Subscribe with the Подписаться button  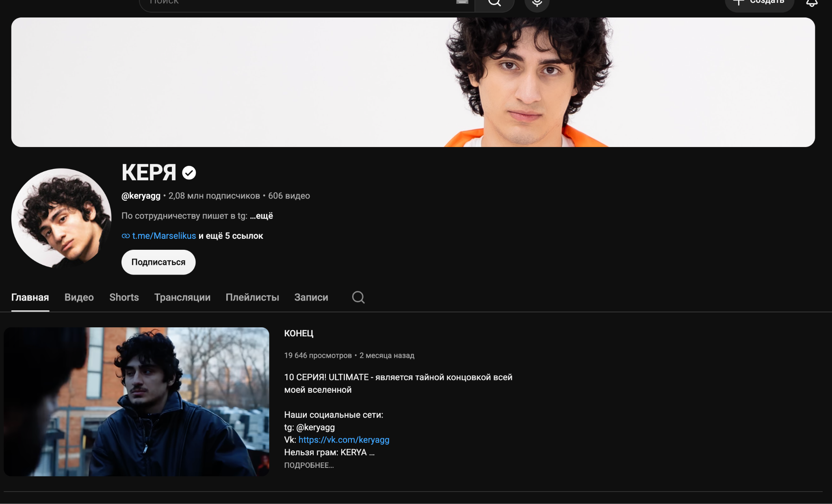coord(158,262)
